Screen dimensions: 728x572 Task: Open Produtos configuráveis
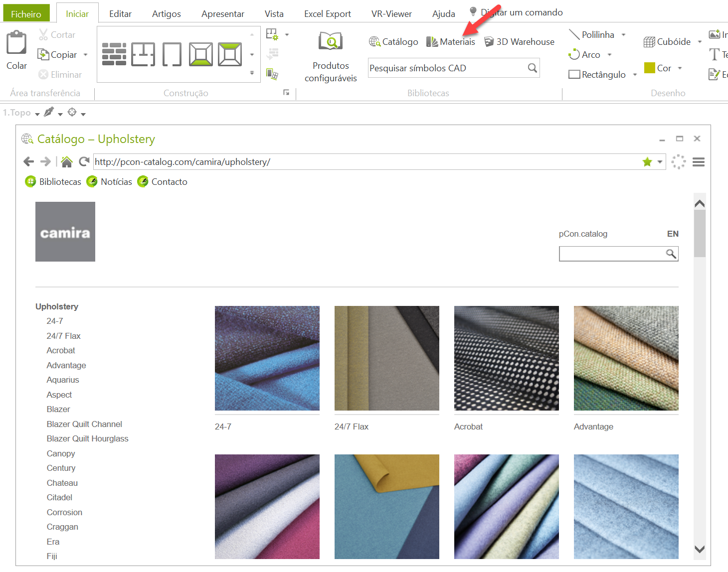[x=331, y=57]
